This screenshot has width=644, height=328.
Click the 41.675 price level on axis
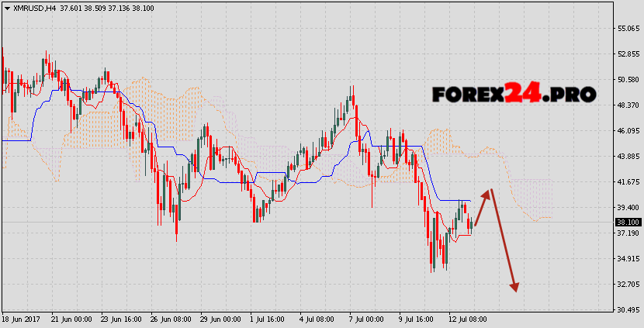point(627,182)
